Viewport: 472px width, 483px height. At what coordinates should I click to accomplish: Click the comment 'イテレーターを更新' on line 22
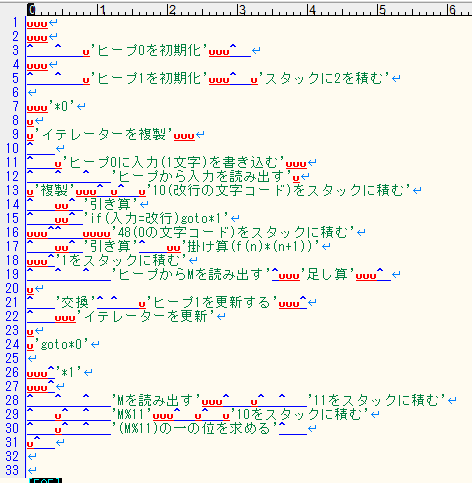(146, 317)
